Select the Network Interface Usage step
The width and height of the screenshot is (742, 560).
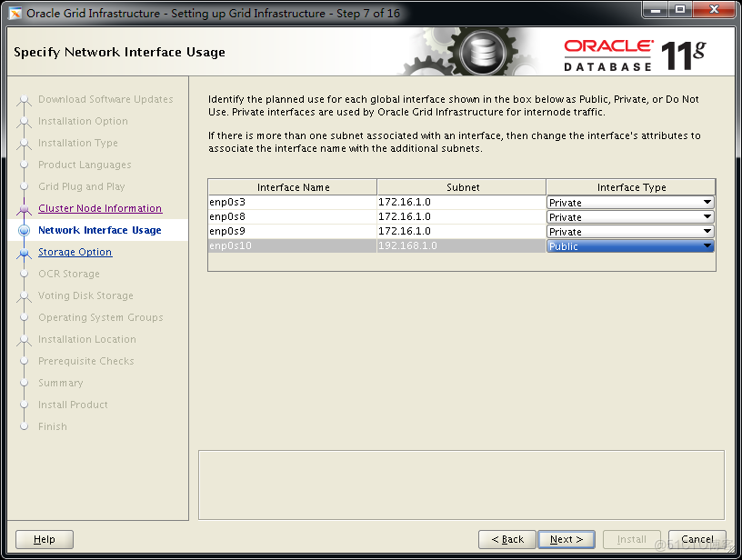coord(100,230)
